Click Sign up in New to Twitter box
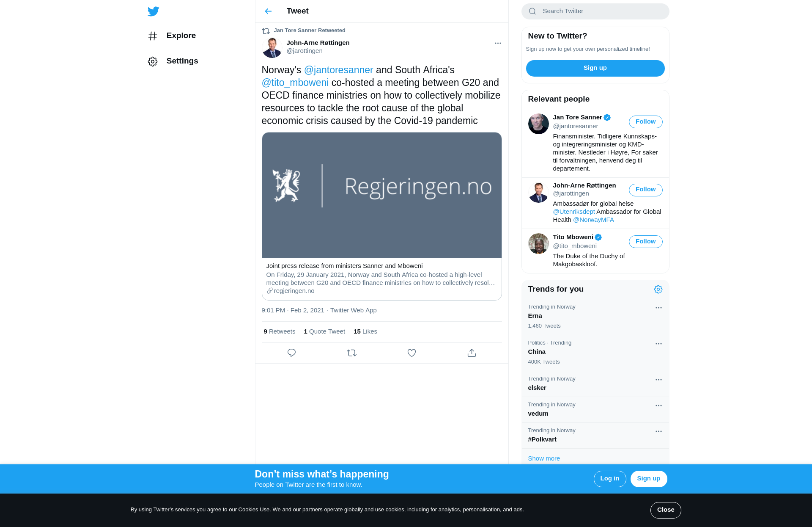812x527 pixels. (595, 68)
